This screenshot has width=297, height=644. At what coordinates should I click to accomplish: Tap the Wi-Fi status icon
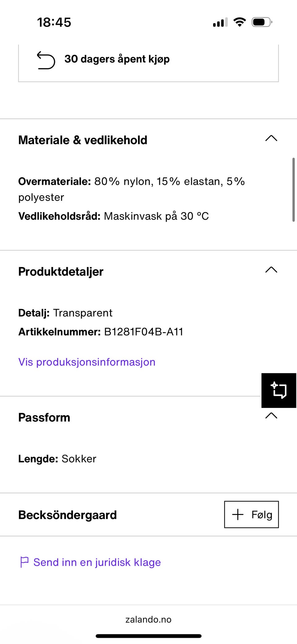coord(239,22)
